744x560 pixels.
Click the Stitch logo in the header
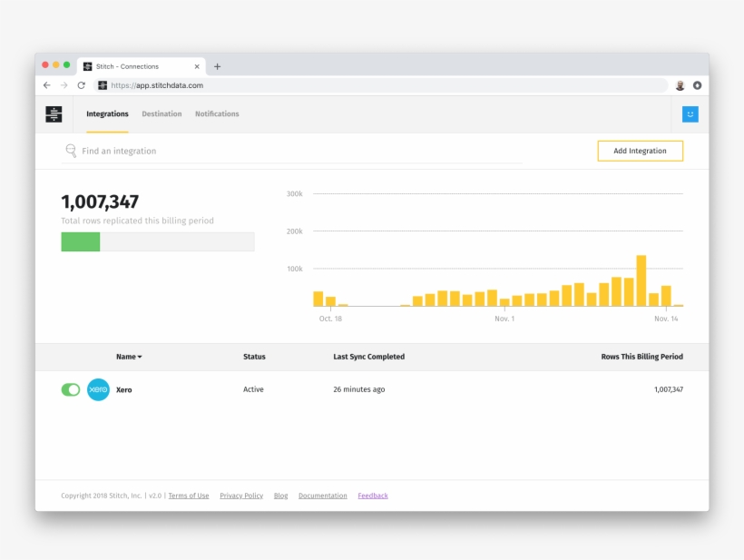[x=54, y=114]
